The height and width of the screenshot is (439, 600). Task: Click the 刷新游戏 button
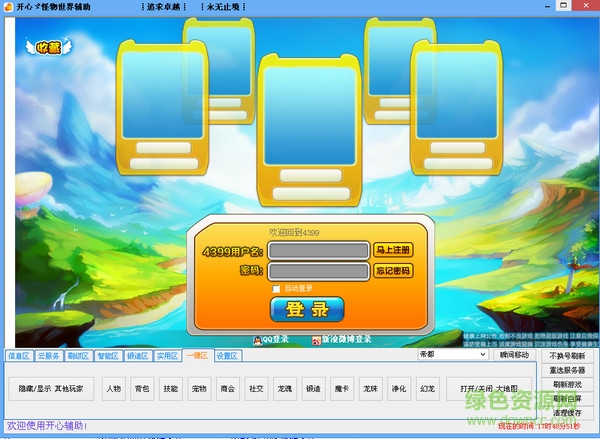(567, 384)
